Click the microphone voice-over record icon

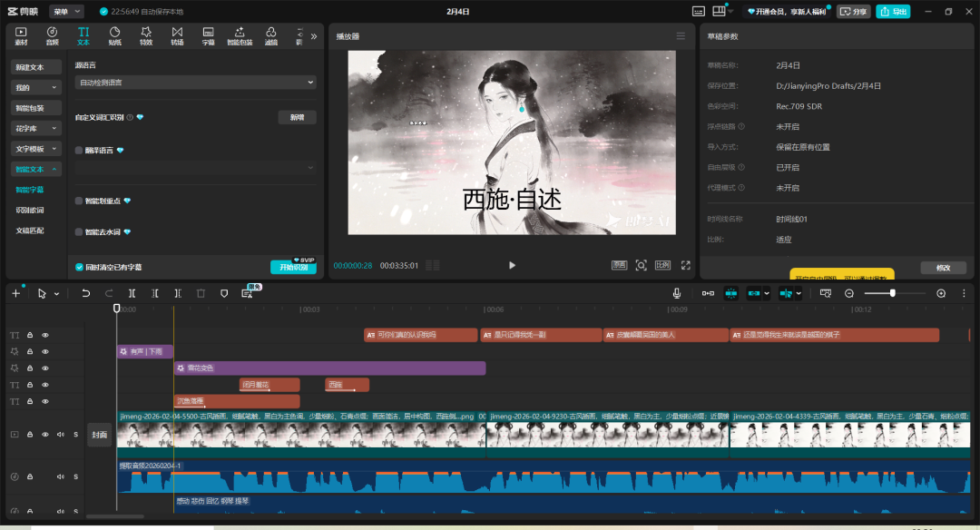676,293
